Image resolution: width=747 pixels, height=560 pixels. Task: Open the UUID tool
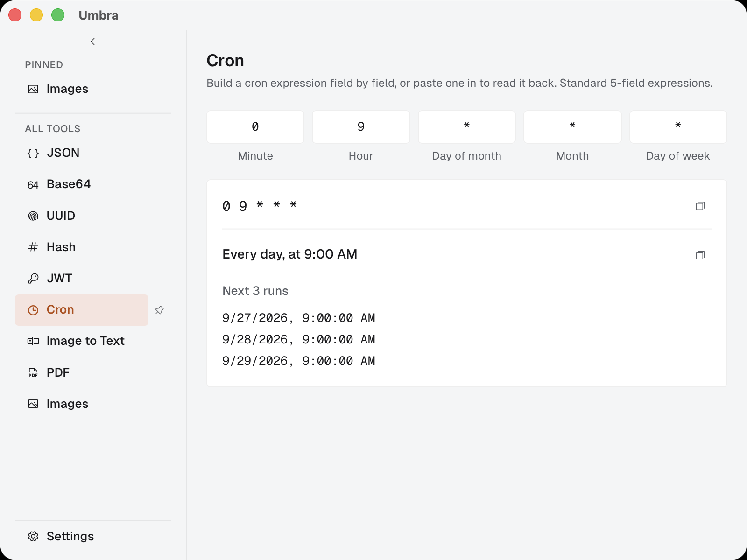(82, 216)
